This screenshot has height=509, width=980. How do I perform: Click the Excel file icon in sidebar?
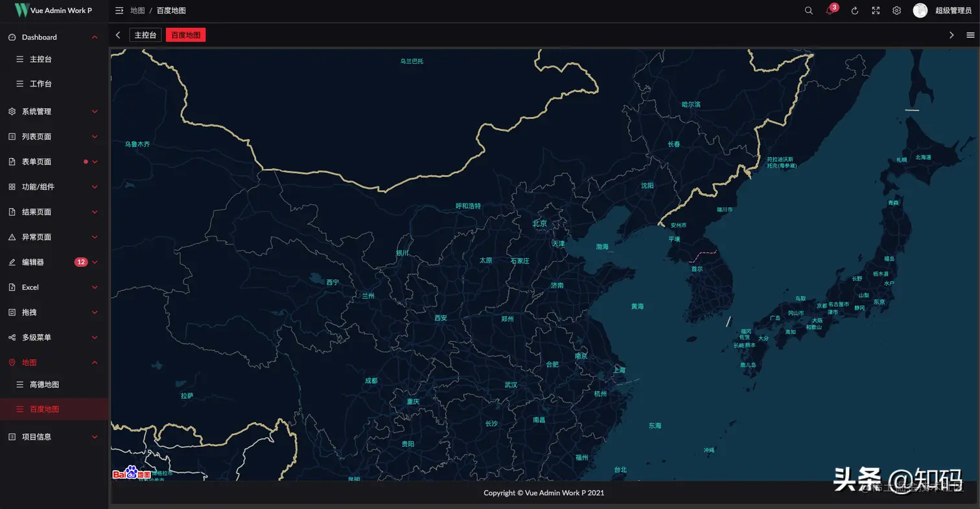12,288
